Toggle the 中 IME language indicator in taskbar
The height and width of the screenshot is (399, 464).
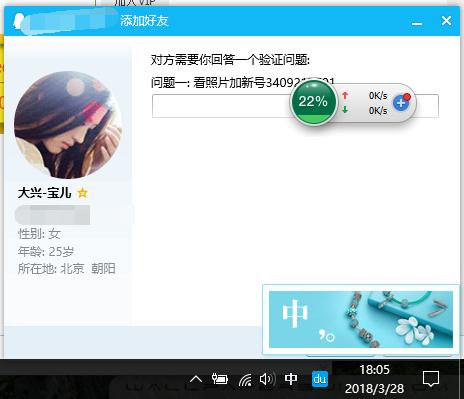click(291, 379)
